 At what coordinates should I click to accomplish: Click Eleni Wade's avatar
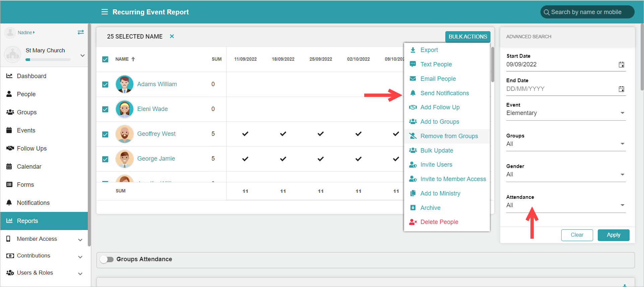tap(125, 109)
